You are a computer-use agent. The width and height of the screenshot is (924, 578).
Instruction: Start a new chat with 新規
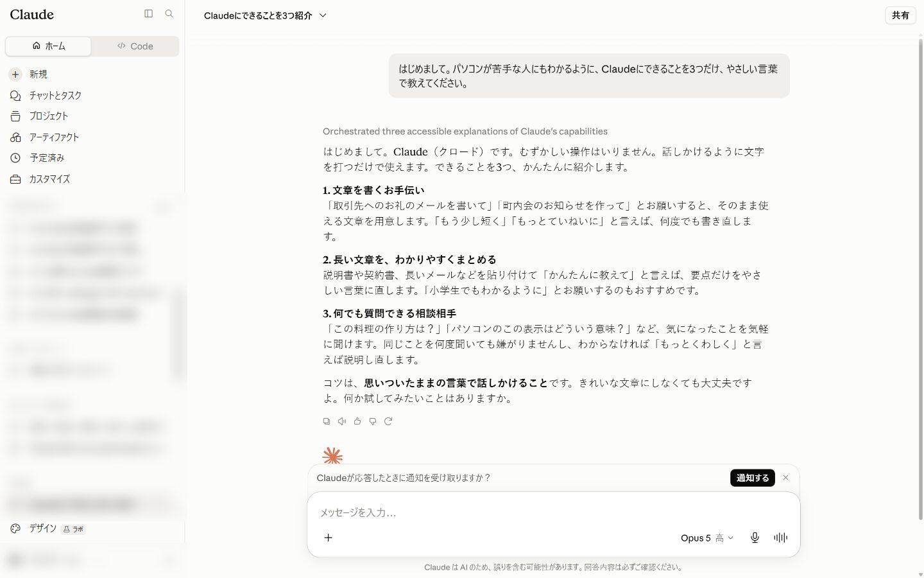click(x=92, y=74)
